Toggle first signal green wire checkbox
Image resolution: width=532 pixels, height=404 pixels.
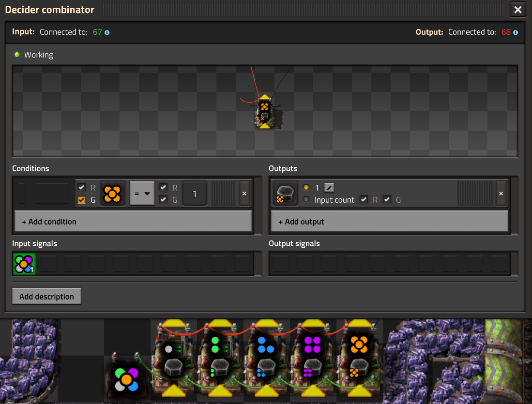point(81,200)
